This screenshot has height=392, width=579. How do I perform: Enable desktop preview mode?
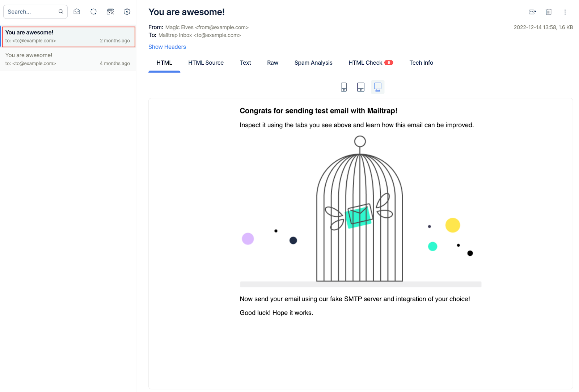click(377, 87)
